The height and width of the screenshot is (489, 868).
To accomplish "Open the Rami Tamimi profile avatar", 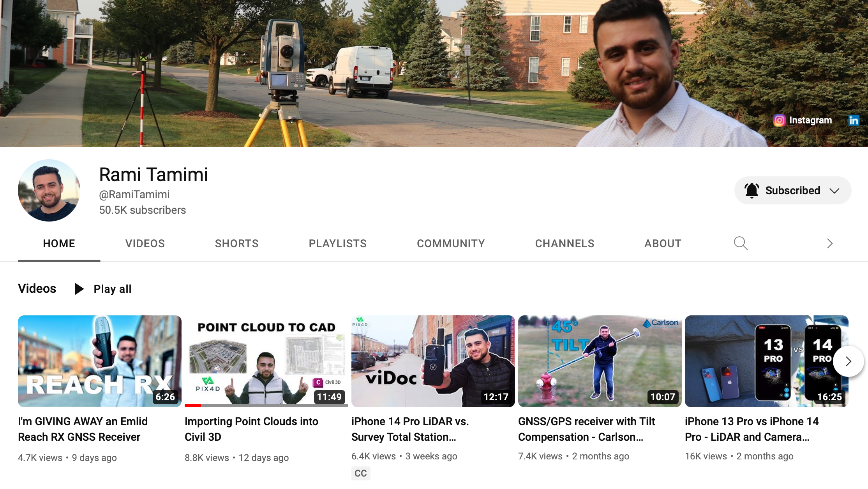I will (49, 190).
